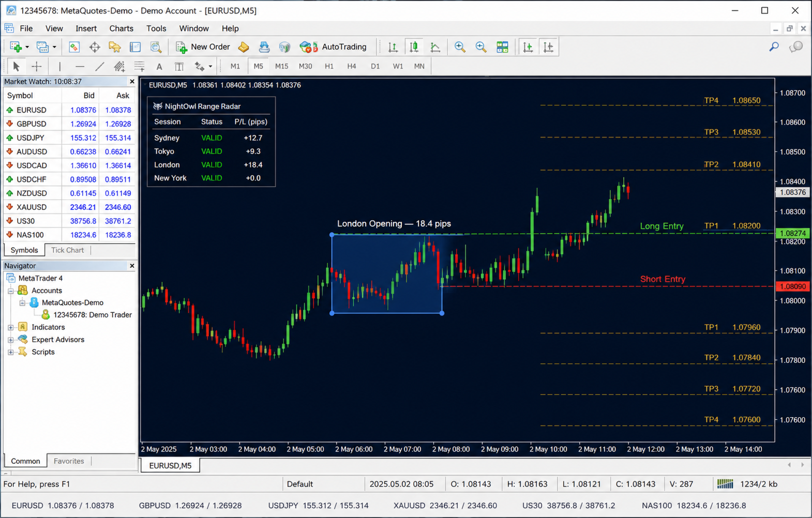Open the Profiles dropdown arrow
The image size is (812, 518).
(x=54, y=47)
